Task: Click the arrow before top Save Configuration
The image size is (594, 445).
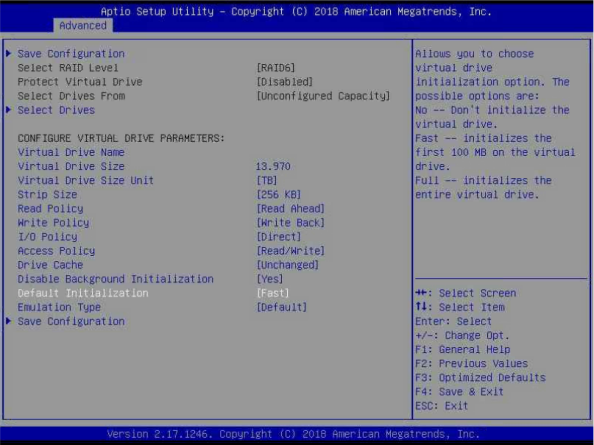Action: click(9, 53)
